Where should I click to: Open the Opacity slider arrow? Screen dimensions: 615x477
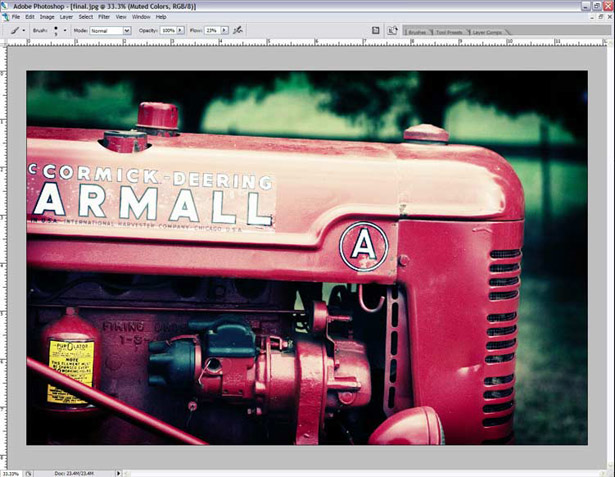click(x=180, y=30)
